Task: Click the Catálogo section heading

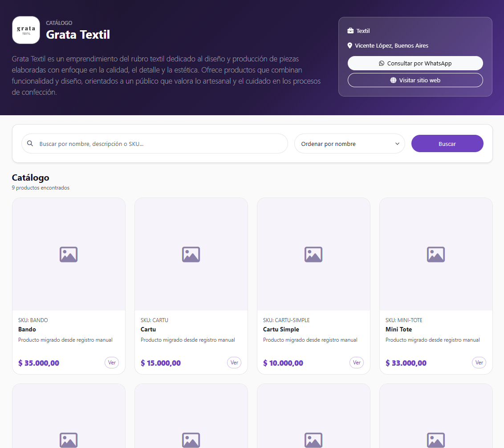Action: 31,178
